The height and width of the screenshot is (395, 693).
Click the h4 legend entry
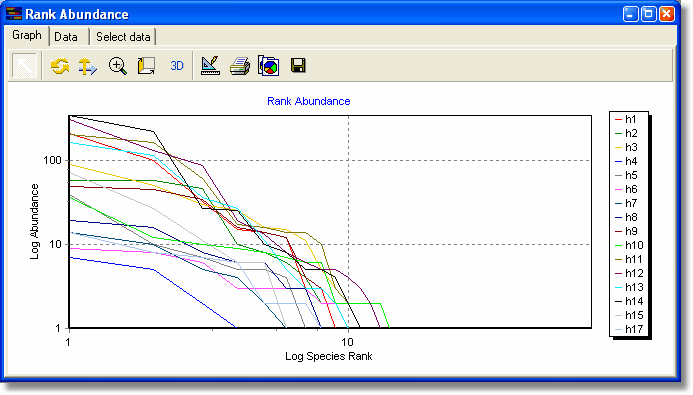pyautogui.click(x=626, y=161)
